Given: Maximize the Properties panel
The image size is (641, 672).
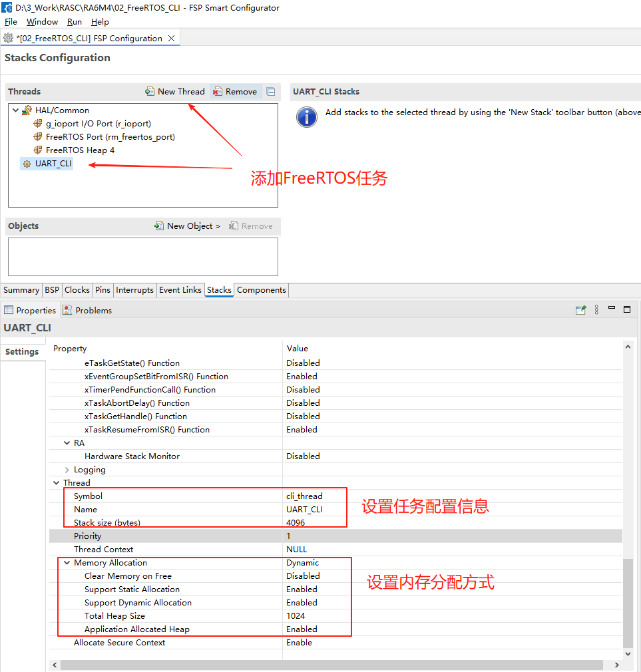Looking at the screenshot, I should (x=627, y=309).
